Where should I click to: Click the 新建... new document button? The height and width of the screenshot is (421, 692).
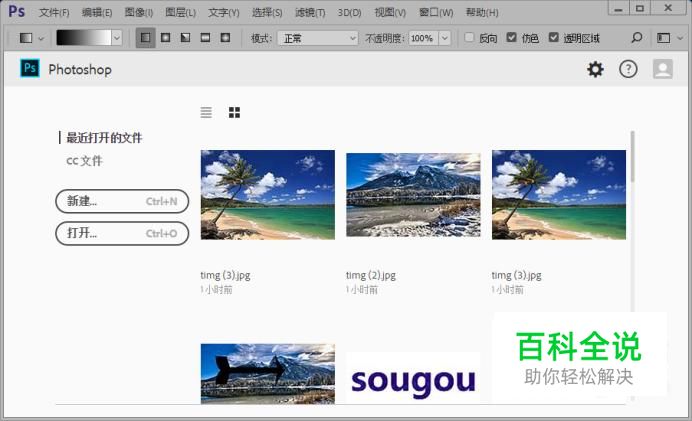click(x=122, y=201)
